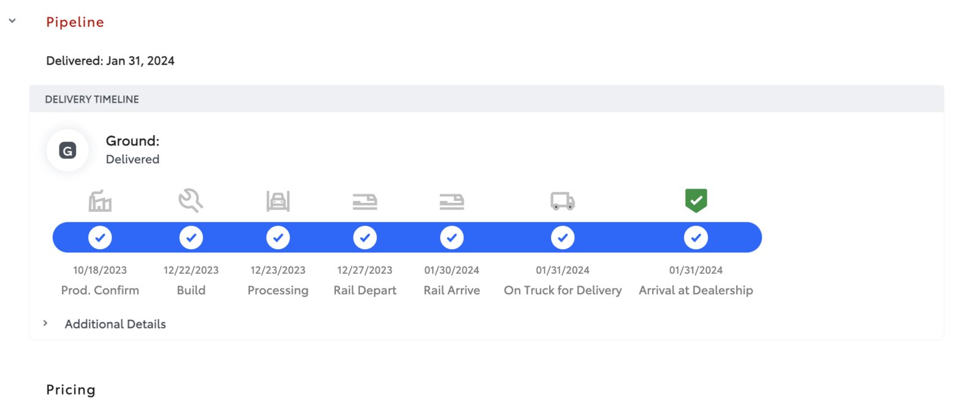Select the Build checkmark circle
The image size is (980, 400).
click(191, 238)
